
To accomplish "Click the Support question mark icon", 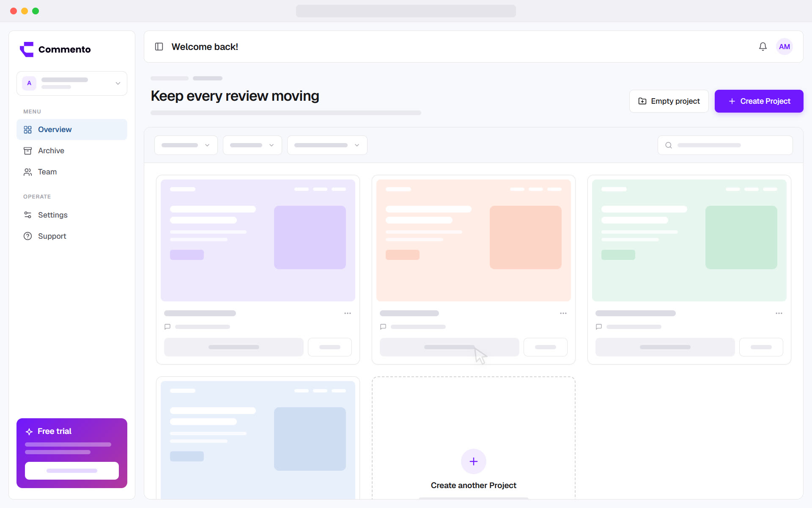I will [28, 236].
